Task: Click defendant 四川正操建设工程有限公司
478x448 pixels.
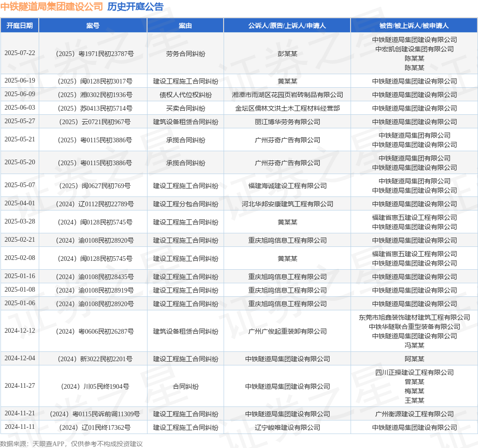Action: [x=415, y=372]
